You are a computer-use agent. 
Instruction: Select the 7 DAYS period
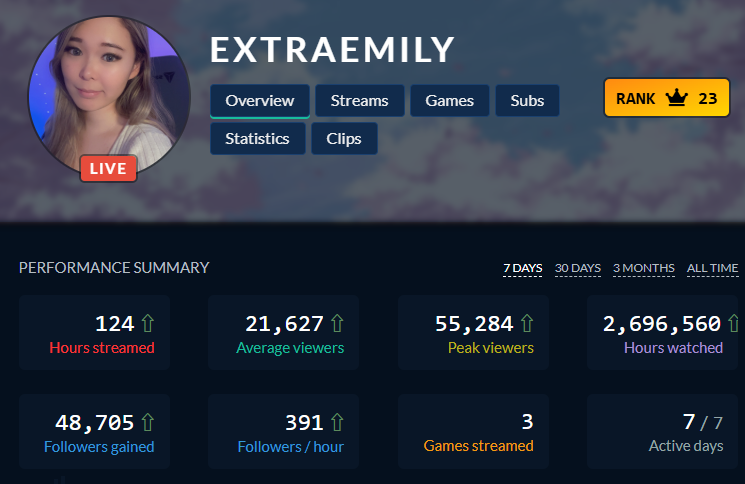523,268
